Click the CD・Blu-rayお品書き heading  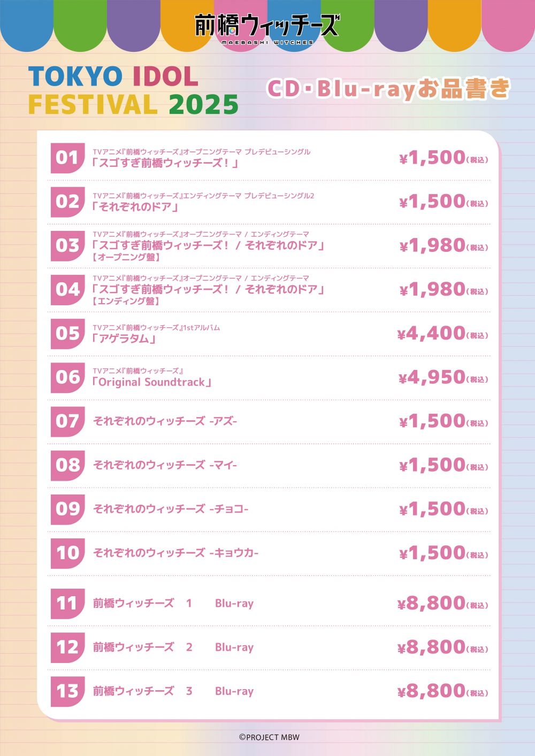click(x=389, y=89)
